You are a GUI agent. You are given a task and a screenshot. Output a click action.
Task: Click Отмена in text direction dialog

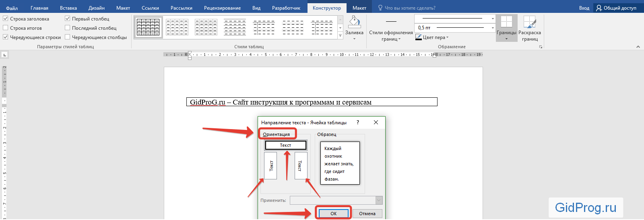pos(367,214)
